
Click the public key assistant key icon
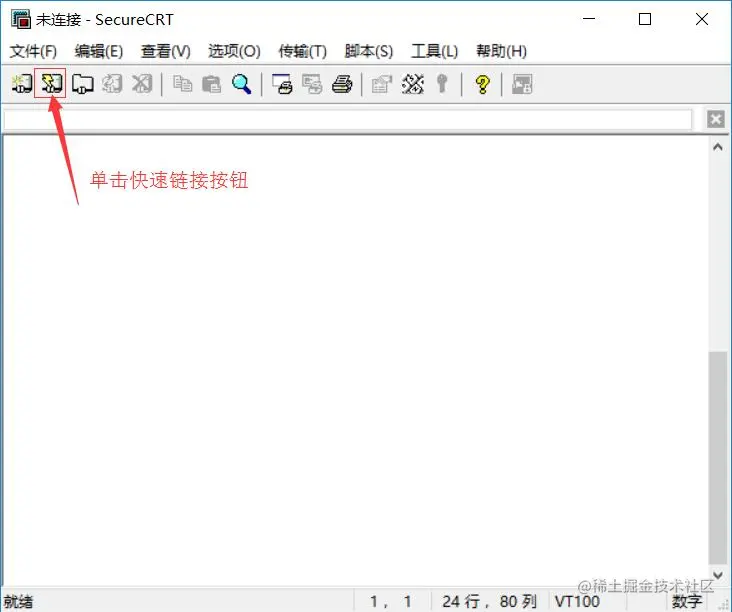[442, 84]
